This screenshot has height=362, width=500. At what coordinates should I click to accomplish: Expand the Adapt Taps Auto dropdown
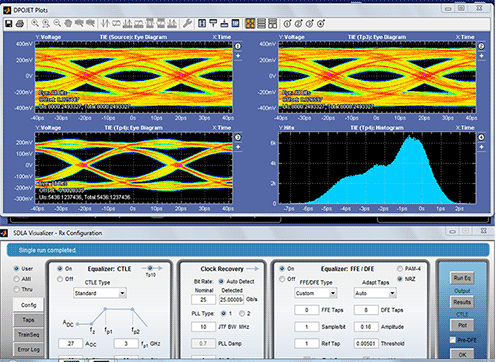coord(375,293)
